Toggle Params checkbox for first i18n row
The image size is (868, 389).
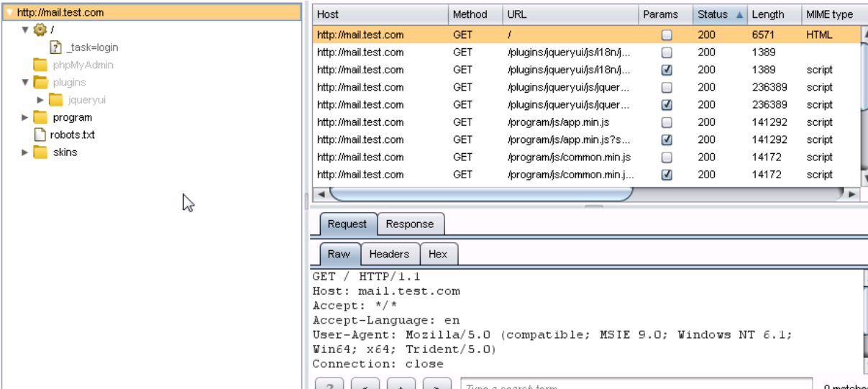(x=666, y=52)
